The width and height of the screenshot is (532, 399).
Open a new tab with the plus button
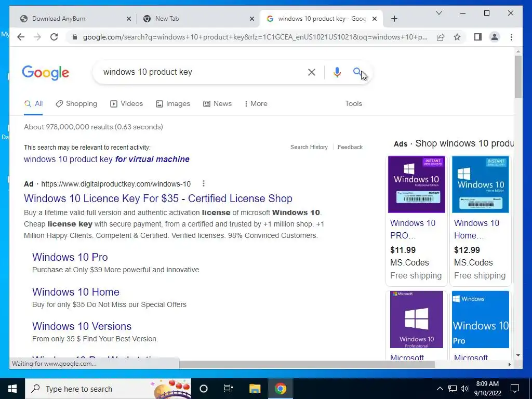pos(394,19)
